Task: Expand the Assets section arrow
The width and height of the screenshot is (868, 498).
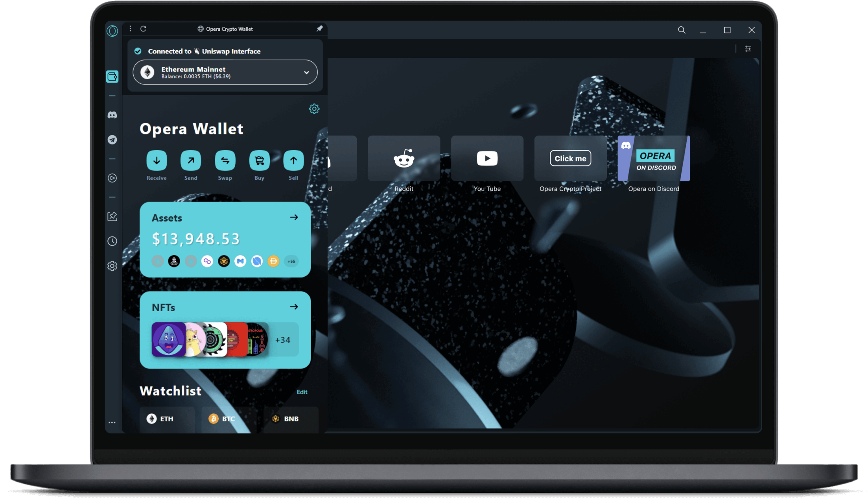Action: coord(295,217)
